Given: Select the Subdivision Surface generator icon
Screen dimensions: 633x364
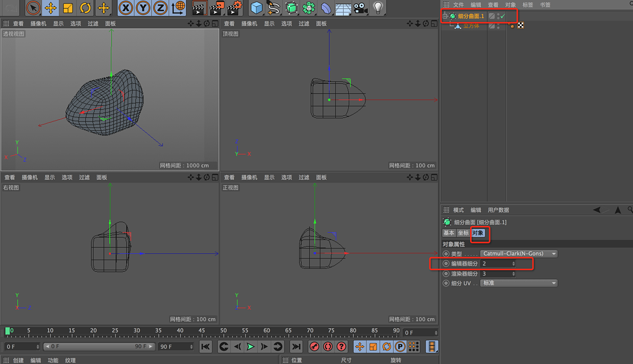Looking at the screenshot, I should coord(291,8).
